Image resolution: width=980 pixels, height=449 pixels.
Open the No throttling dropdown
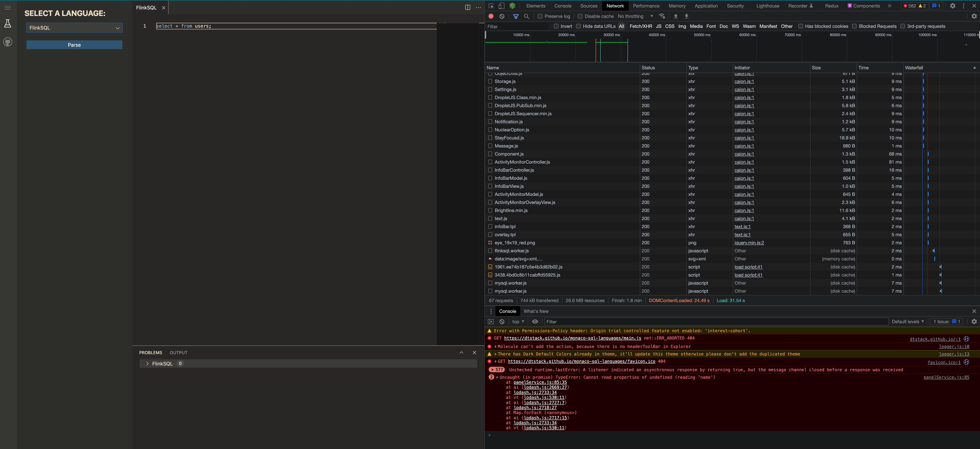pyautogui.click(x=635, y=16)
